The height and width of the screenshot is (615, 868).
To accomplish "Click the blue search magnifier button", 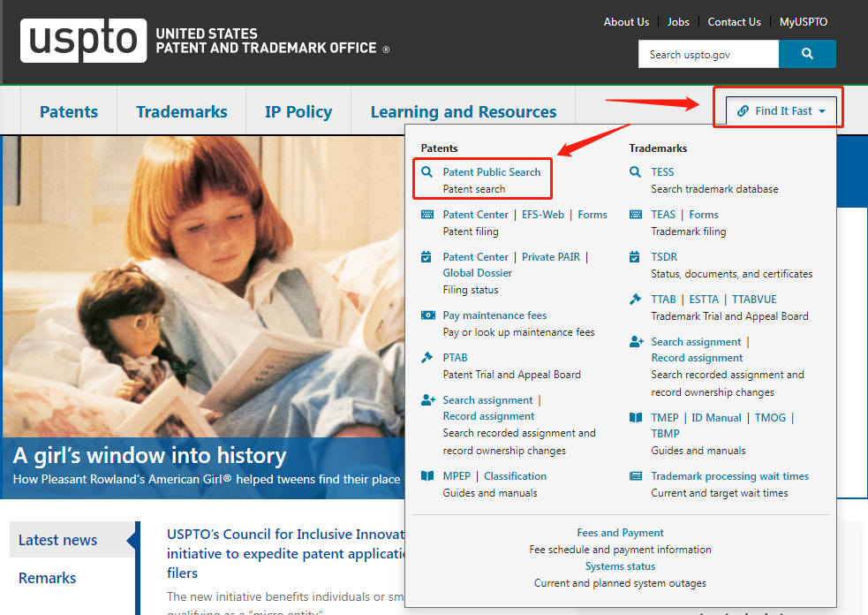I will pos(807,54).
